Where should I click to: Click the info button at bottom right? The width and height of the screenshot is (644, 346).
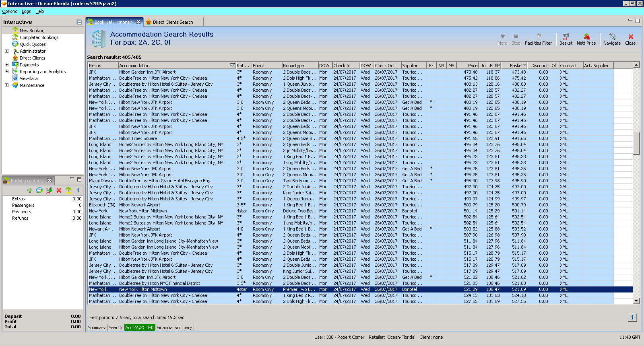coord(632,317)
